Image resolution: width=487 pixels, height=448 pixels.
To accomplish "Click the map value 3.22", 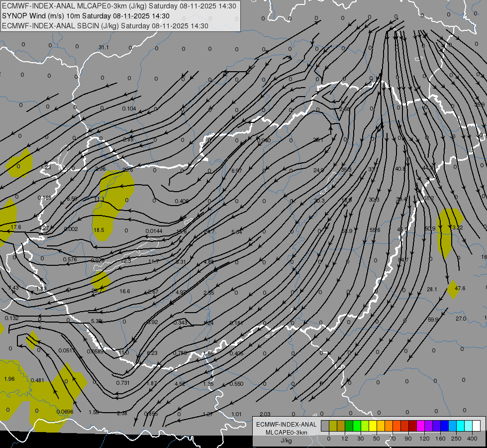I will pyautogui.click(x=458, y=227).
